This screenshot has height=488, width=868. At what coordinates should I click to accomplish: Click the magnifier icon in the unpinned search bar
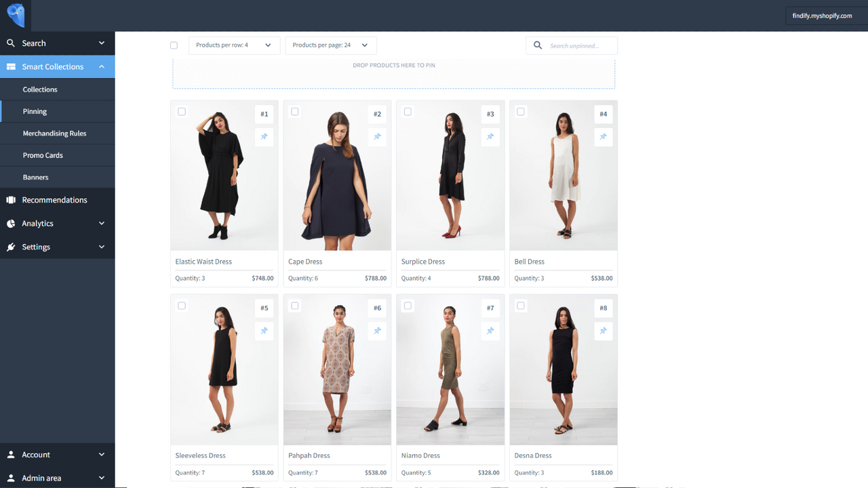[538, 45]
